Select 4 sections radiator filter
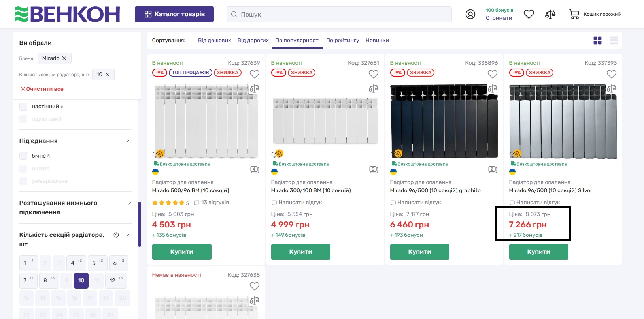Screen dimensions: 644x319 click(x=76, y=263)
